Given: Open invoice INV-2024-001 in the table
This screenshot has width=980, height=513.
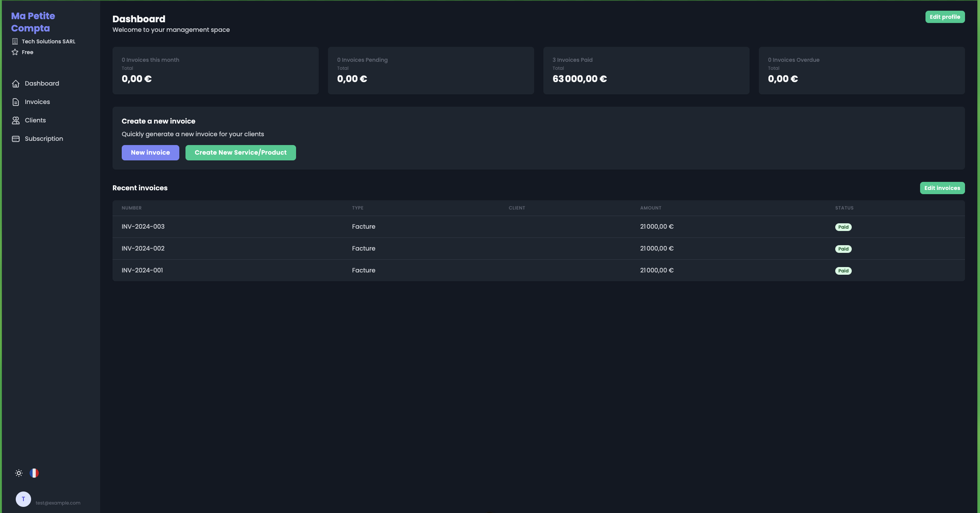Looking at the screenshot, I should click(x=142, y=271).
